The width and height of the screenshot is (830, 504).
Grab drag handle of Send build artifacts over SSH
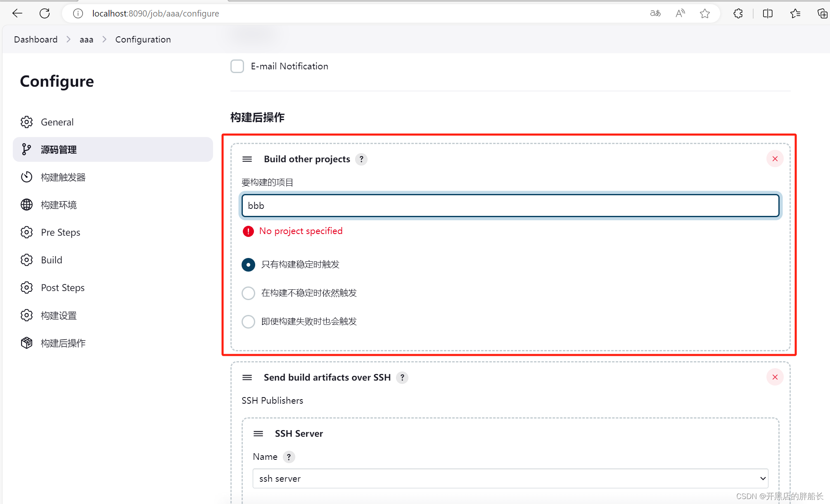click(247, 378)
